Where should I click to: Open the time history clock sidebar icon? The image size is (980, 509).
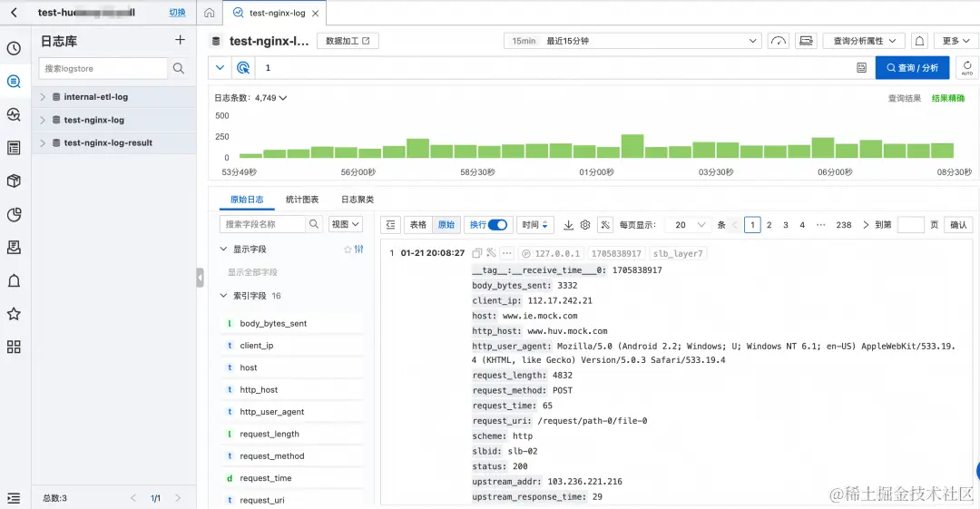click(x=14, y=48)
